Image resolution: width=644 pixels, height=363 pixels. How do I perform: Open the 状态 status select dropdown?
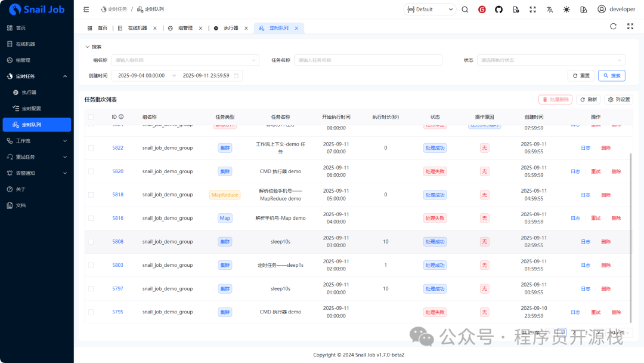click(551, 60)
